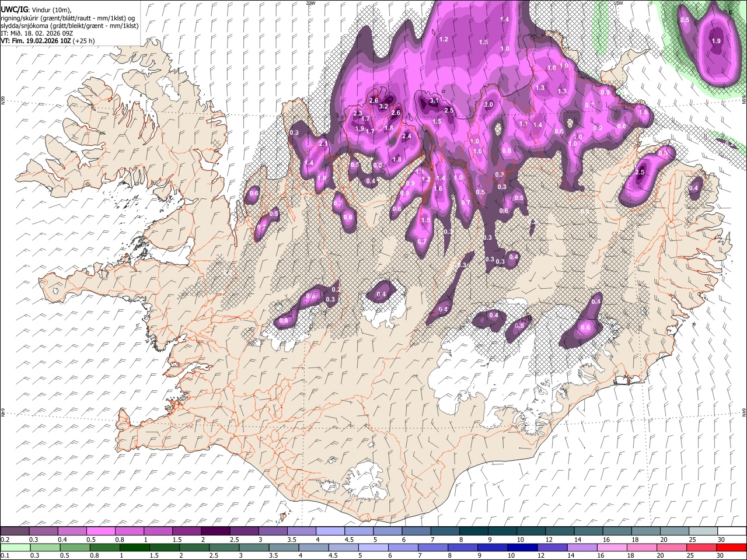The height and width of the screenshot is (560, 747).
Task: Click the 3.2 precipitation value on the map
Action: pos(383,107)
